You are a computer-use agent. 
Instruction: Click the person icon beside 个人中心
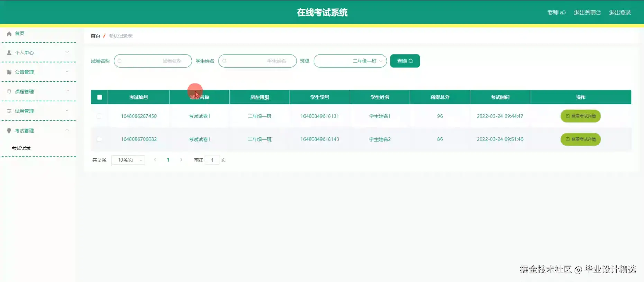(9, 53)
